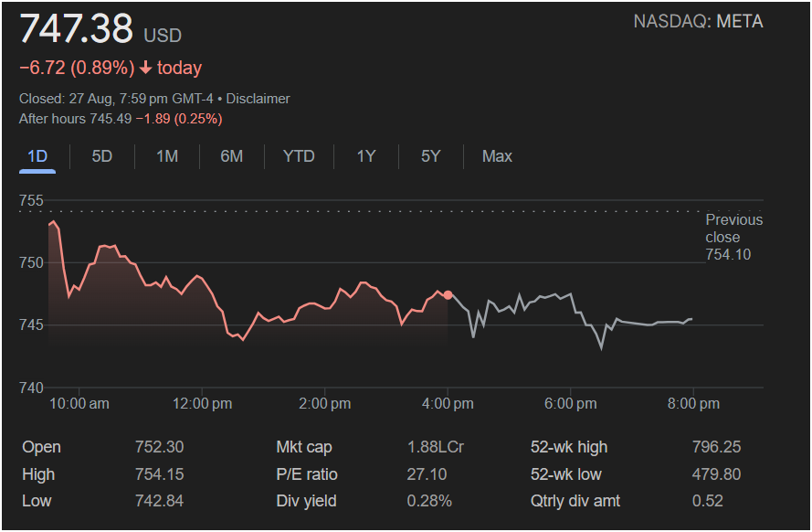Switch to the 5D chart tab
Screen dimensions: 812x532
(102, 156)
